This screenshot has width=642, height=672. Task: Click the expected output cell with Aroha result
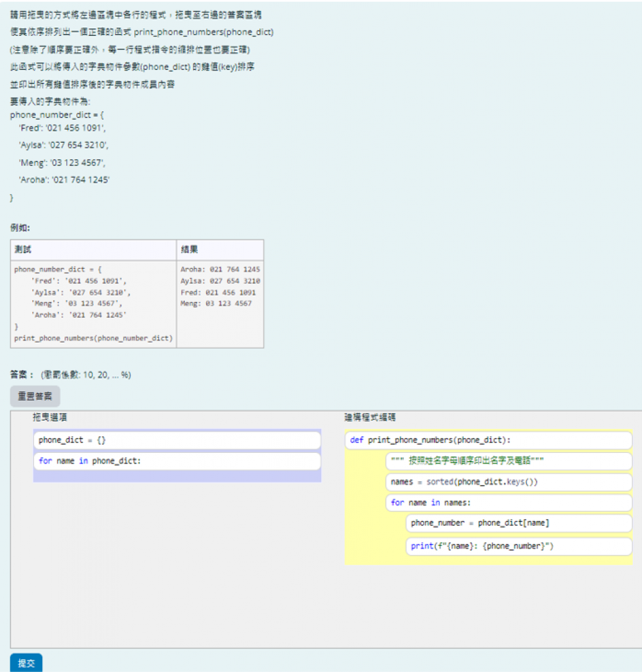(220, 287)
